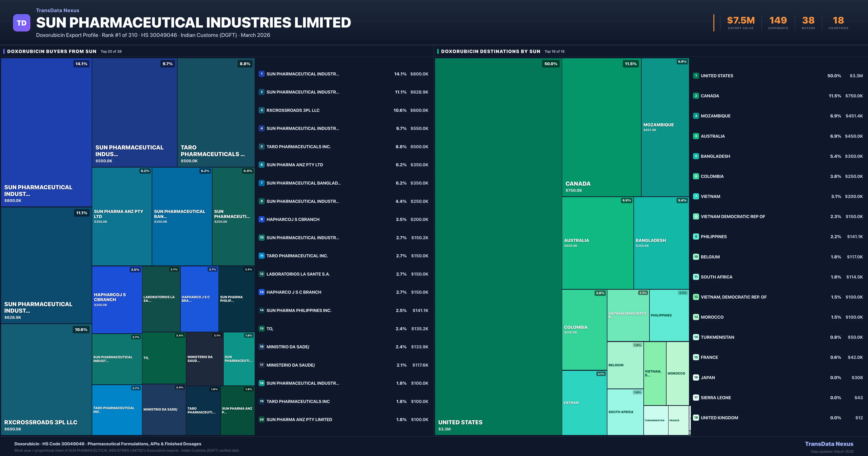Click rank badge 3 beside RXCROSSROADS 3PL LLC
Image resolution: width=868 pixels, height=456 pixels.
261,110
